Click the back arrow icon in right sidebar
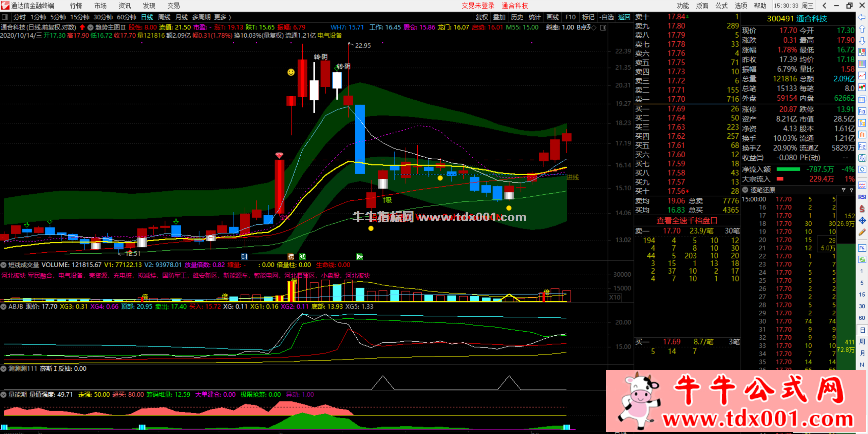The height and width of the screenshot is (434, 868). click(x=862, y=17)
